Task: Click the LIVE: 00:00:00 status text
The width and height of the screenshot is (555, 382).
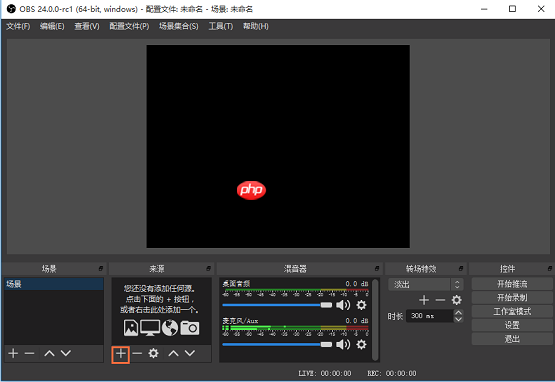Action: pos(325,373)
